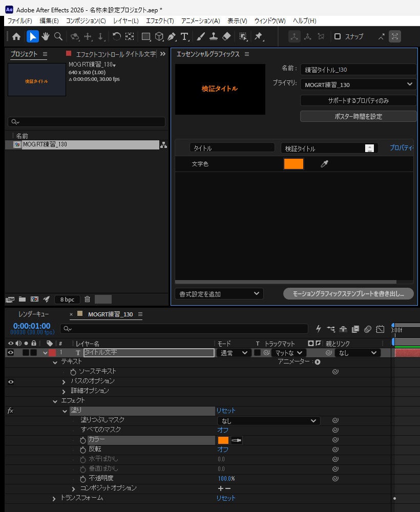Select the Pen tool
This screenshot has height=512, width=420.
pyautogui.click(x=172, y=36)
